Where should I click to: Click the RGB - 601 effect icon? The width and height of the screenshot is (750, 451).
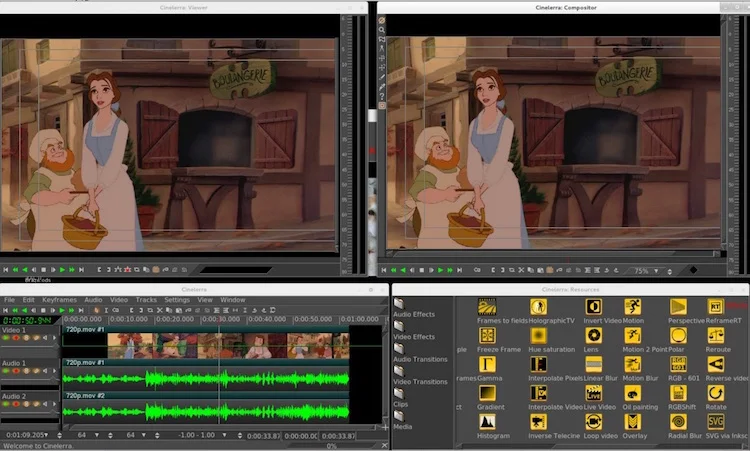click(678, 364)
